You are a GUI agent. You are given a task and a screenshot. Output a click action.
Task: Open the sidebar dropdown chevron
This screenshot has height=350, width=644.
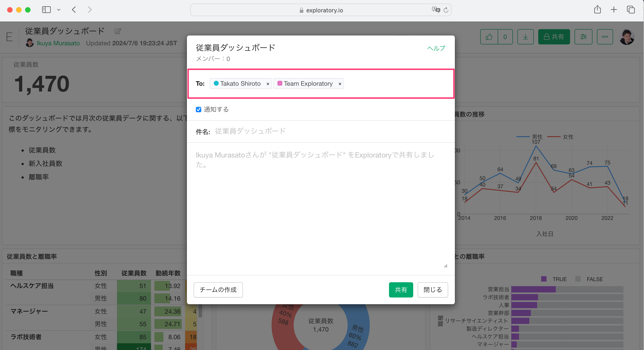pos(59,10)
